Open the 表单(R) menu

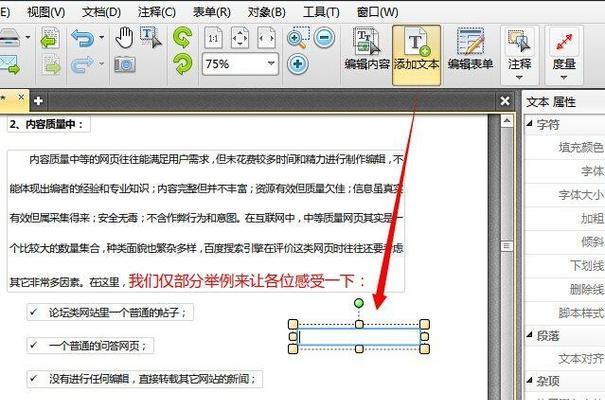(x=212, y=12)
